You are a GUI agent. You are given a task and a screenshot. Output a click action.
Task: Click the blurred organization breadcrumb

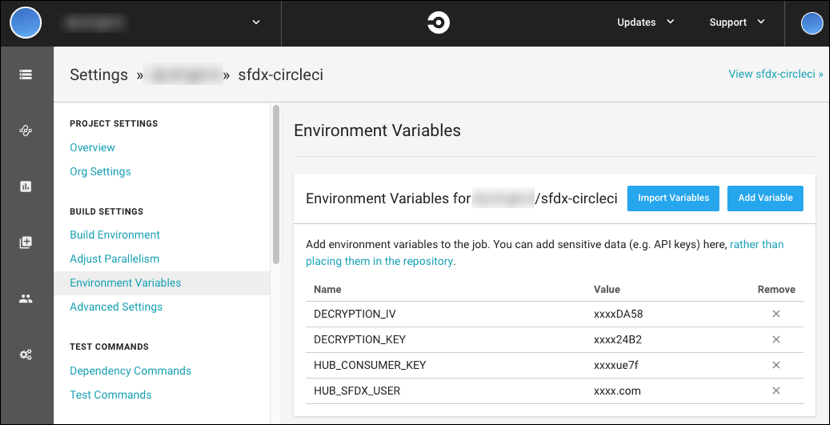click(183, 75)
